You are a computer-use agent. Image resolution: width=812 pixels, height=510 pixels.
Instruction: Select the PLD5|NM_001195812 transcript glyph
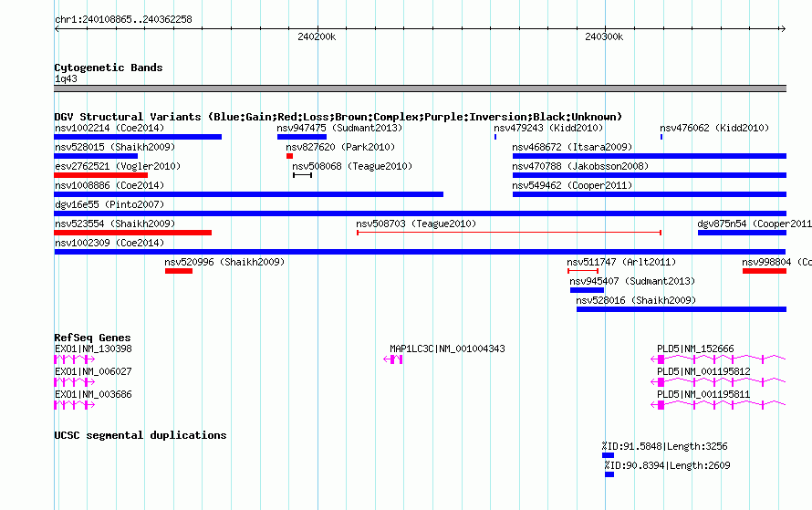pos(718,382)
